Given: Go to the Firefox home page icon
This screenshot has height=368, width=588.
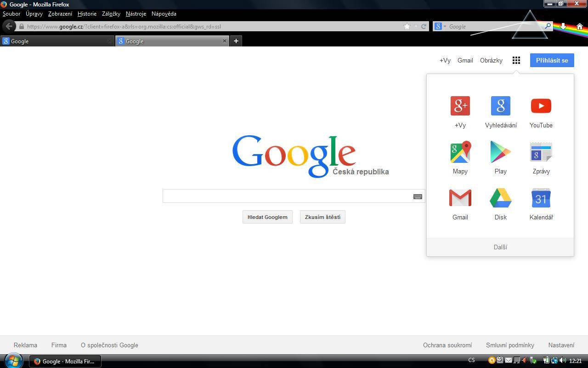Looking at the screenshot, I should coord(580,26).
